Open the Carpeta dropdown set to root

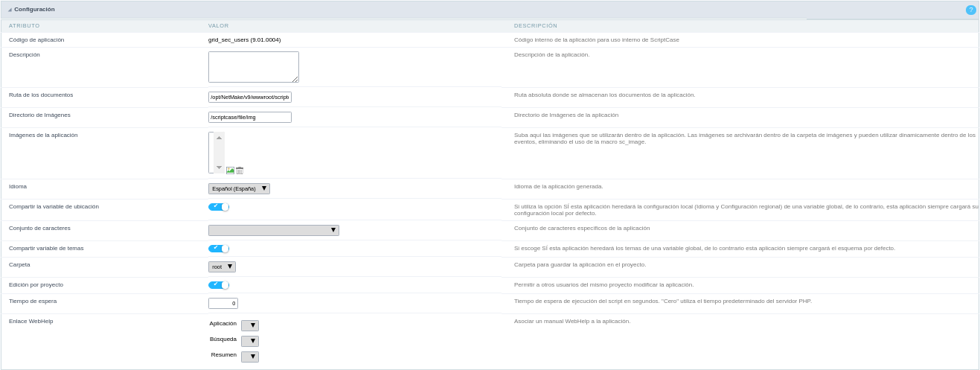tap(222, 267)
